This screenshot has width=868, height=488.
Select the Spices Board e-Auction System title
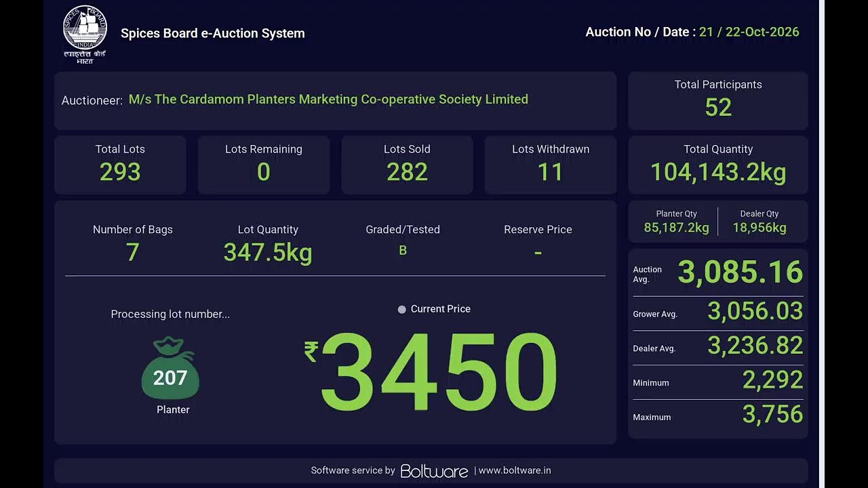point(213,33)
